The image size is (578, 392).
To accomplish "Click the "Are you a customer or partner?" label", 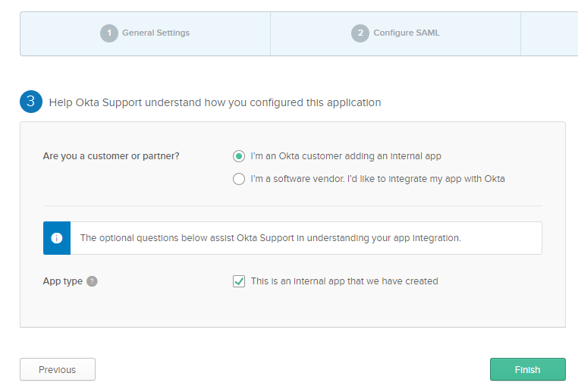I will (111, 156).
